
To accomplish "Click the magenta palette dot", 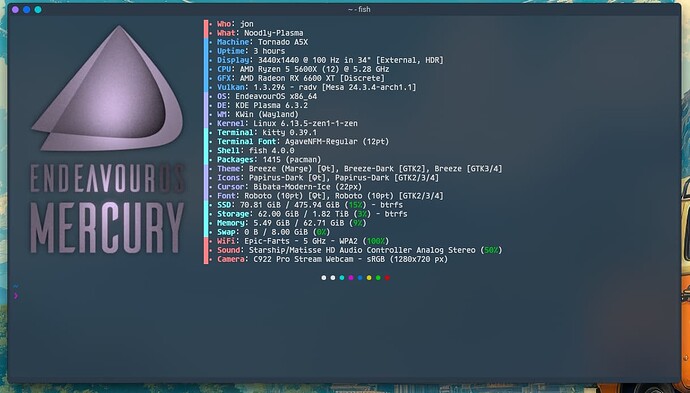I will click(351, 278).
